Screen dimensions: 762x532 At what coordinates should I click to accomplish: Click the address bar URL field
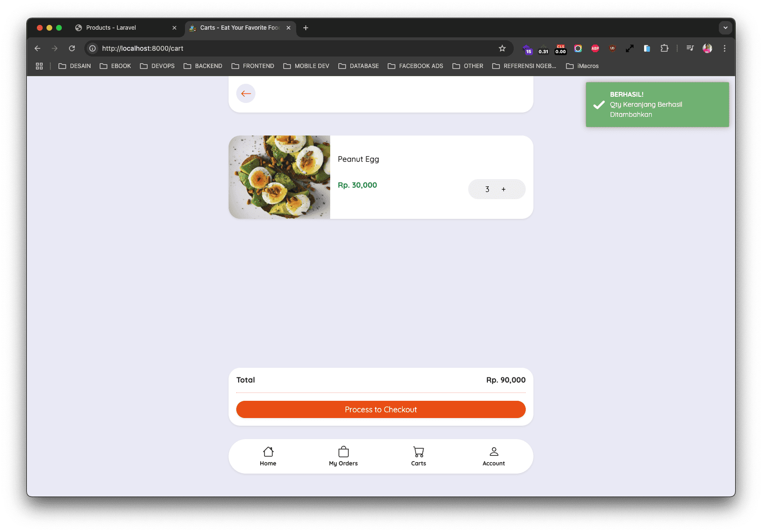(x=288, y=48)
